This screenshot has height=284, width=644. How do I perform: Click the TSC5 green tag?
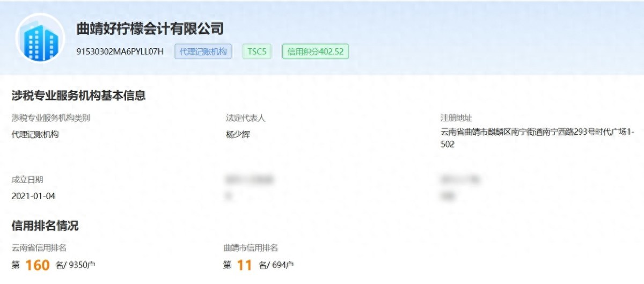click(x=257, y=52)
